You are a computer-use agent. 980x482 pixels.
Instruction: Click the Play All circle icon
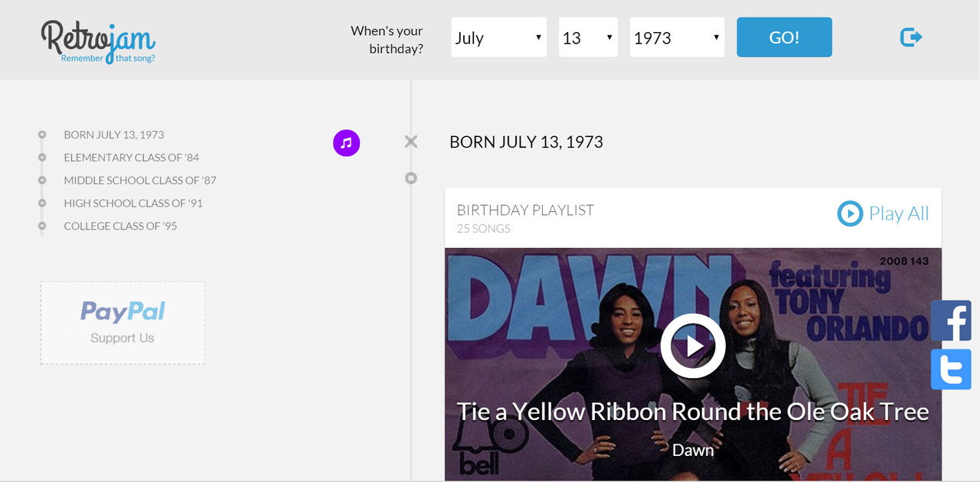[x=850, y=213]
